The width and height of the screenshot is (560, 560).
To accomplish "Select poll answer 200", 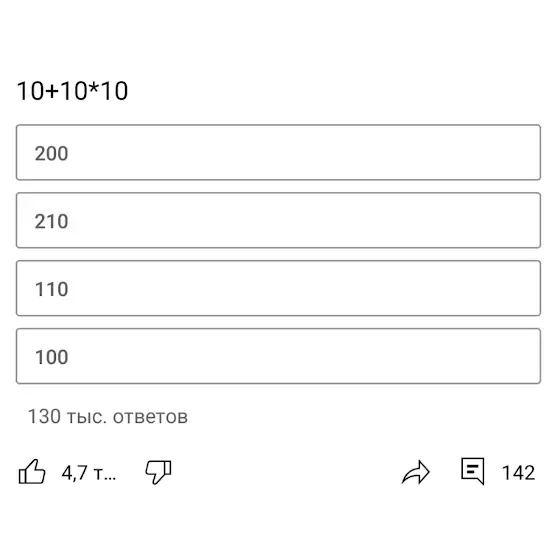I will point(278,152).
